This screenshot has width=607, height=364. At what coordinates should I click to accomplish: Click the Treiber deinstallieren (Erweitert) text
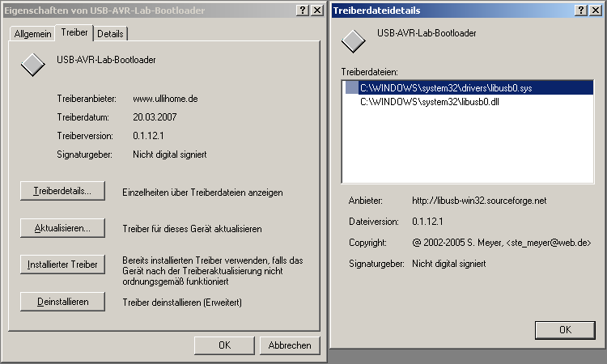[x=182, y=303]
